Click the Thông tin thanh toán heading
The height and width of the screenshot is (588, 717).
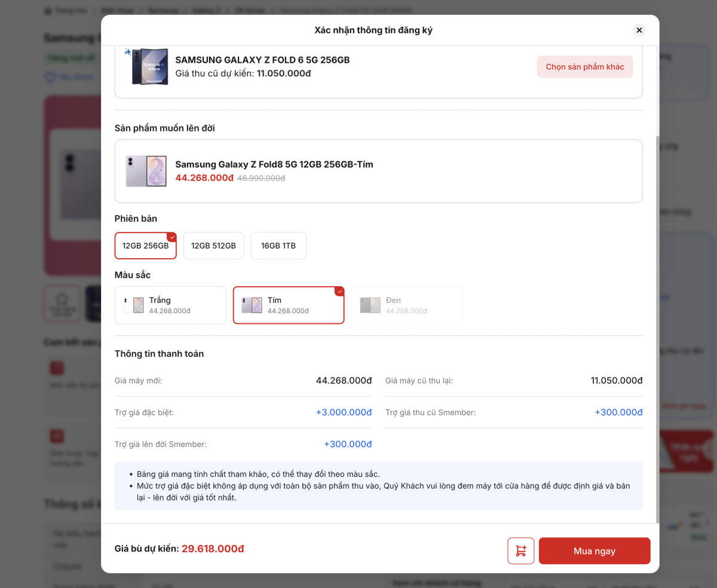tap(159, 354)
